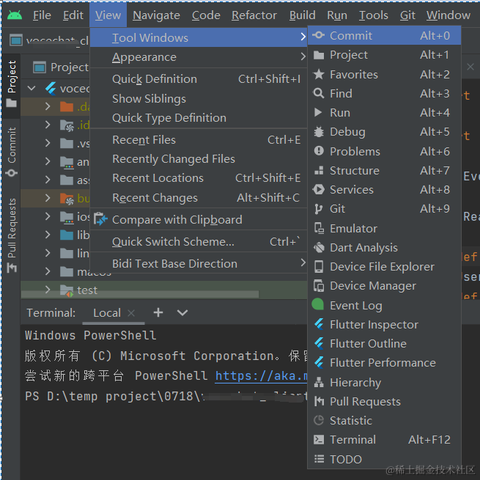
Task: Expand the lib folder node
Action: pos(48,235)
